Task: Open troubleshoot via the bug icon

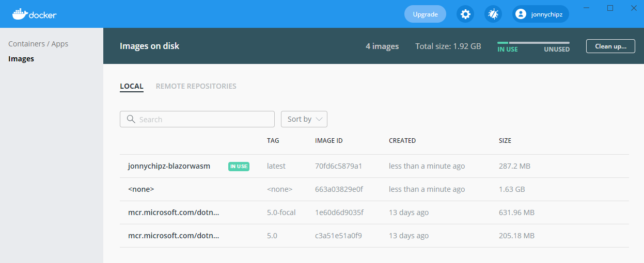Action: [493, 14]
